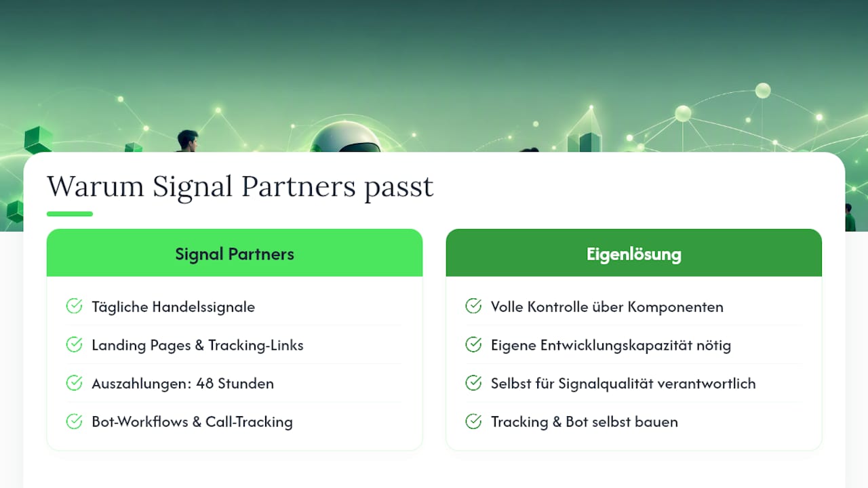This screenshot has width=868, height=488.
Task: Click check icon beside Tracking & Bot selbst bauen
Action: click(473, 422)
